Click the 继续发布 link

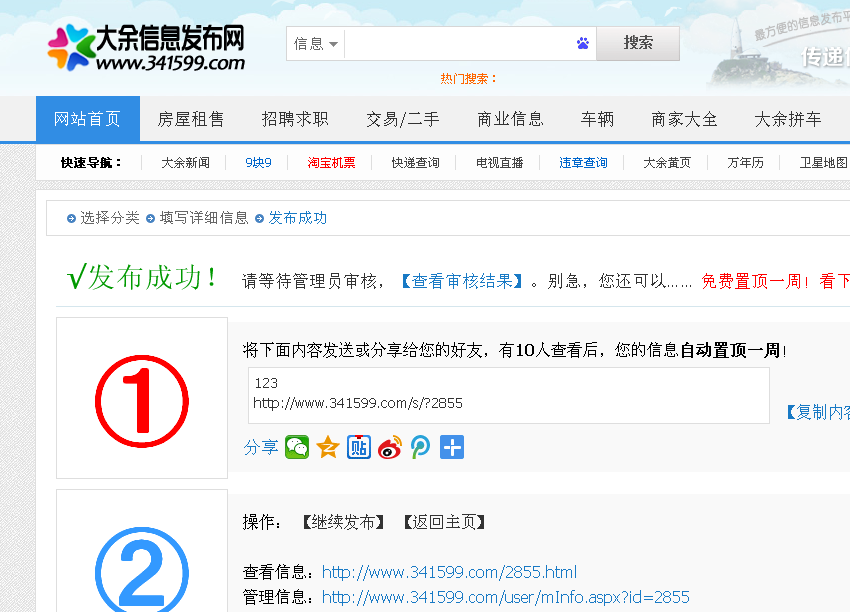coord(343,522)
